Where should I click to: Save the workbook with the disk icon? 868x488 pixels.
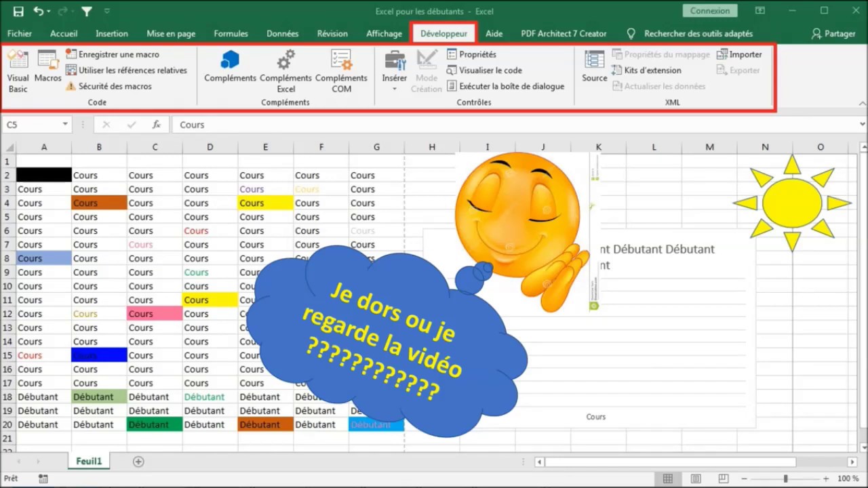(x=18, y=12)
